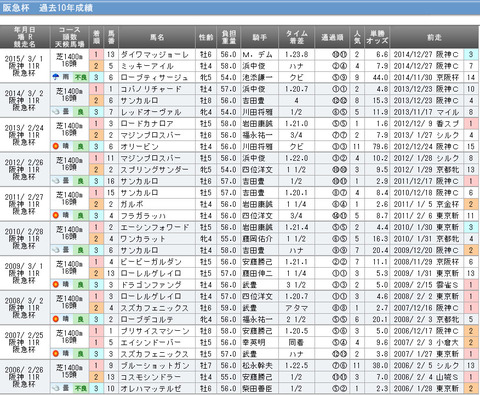Click the 不良 track badge in 2006 row
The width and height of the screenshot is (480, 395).
[x=80, y=389]
